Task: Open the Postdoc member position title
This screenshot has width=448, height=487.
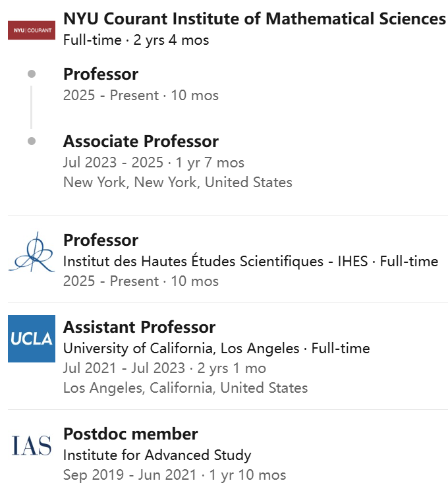Action: [130, 434]
